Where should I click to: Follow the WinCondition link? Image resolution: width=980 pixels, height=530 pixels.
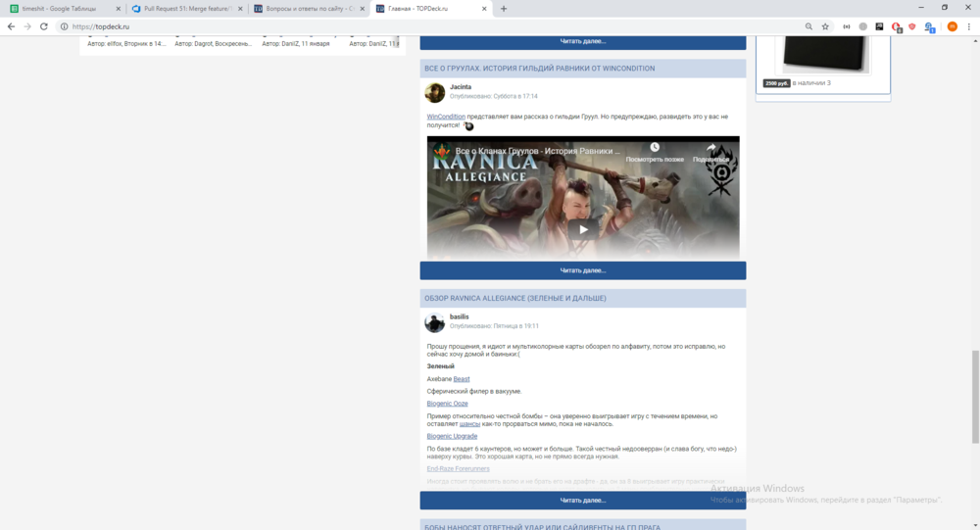[446, 117]
